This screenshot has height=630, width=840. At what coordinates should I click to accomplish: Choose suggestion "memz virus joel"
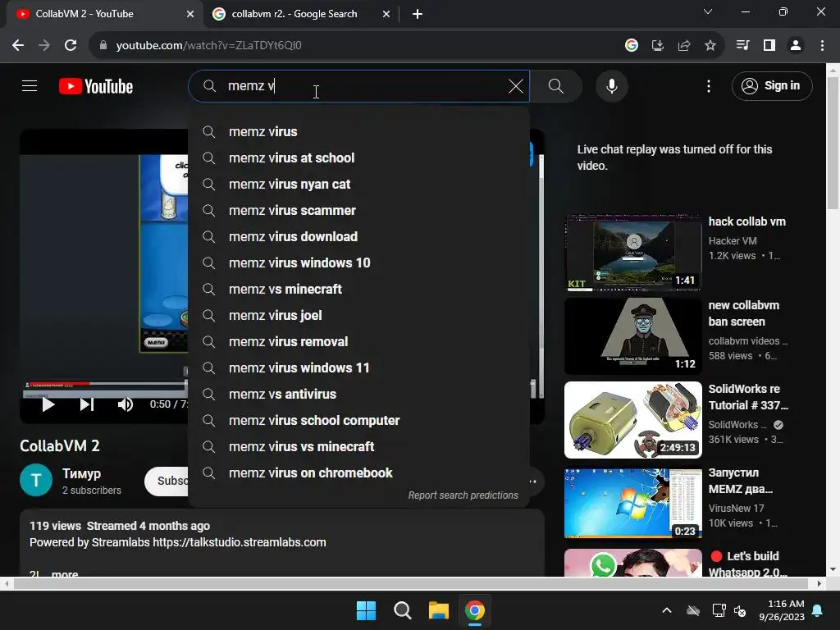[358, 316]
